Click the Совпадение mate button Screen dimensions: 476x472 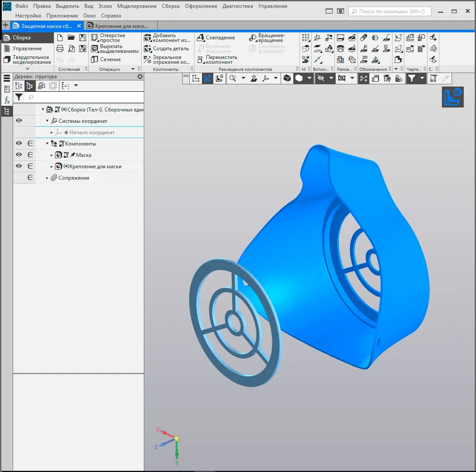pos(216,38)
